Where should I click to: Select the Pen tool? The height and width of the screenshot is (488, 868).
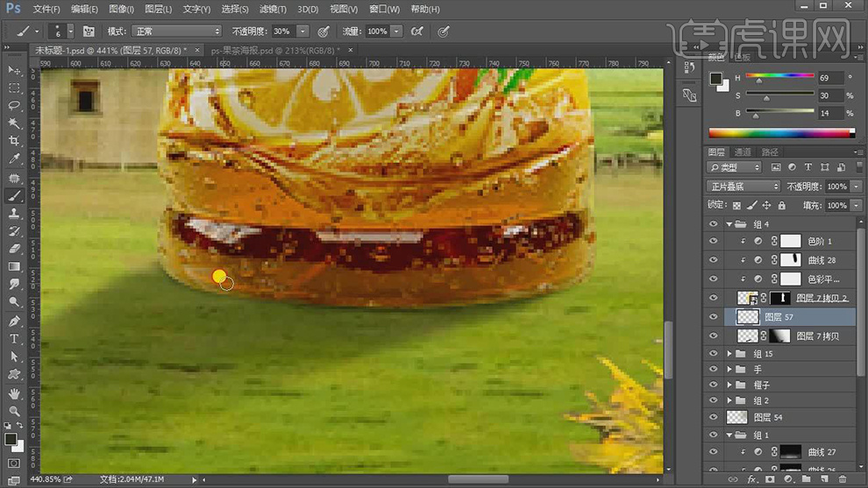point(14,321)
